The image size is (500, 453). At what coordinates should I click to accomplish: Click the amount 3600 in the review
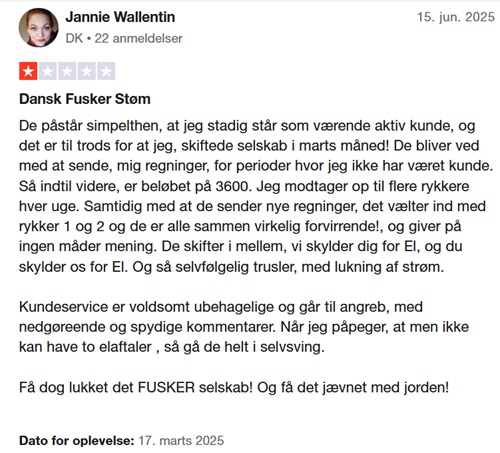[232, 186]
